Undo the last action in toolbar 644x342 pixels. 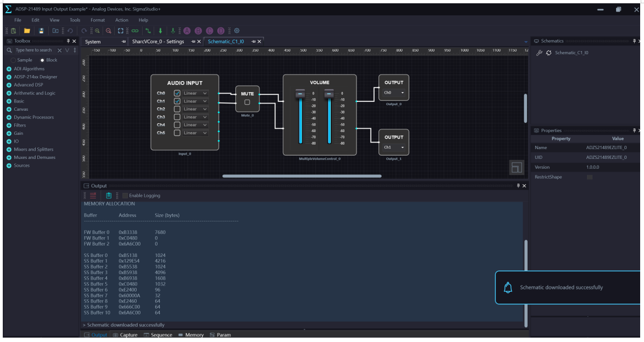click(x=70, y=31)
